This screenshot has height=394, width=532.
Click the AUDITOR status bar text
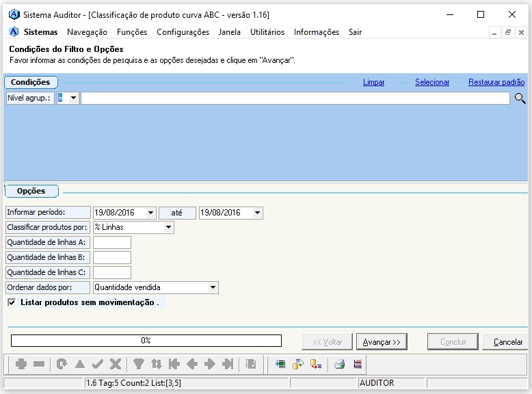pyautogui.click(x=377, y=383)
